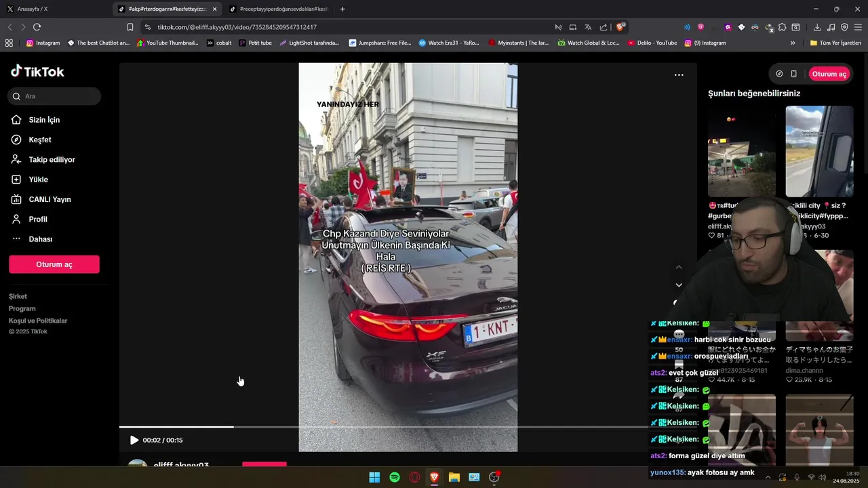Screen dimensions: 868x488
Task: Open the music note playlist icon
Action: tap(831, 27)
